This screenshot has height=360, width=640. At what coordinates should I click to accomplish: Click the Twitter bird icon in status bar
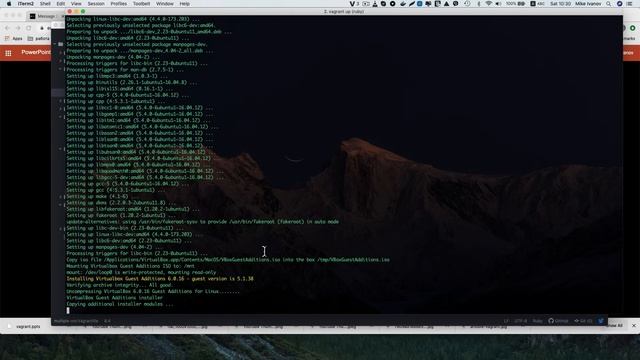[x=601, y=321]
